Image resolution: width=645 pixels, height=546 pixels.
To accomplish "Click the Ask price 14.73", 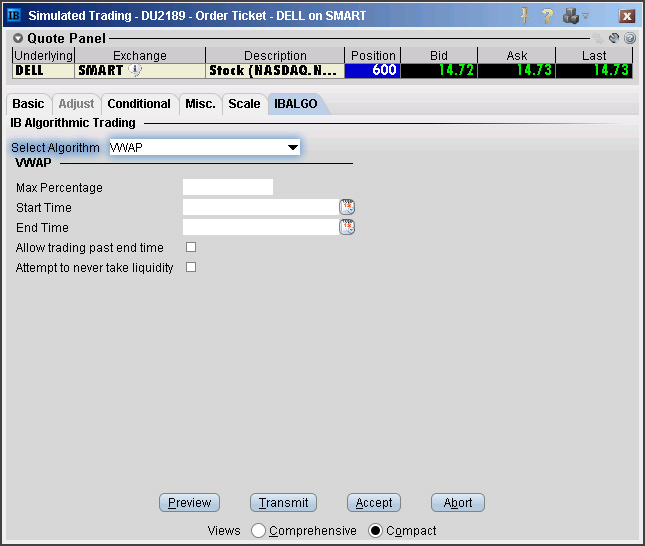I will [x=517, y=70].
